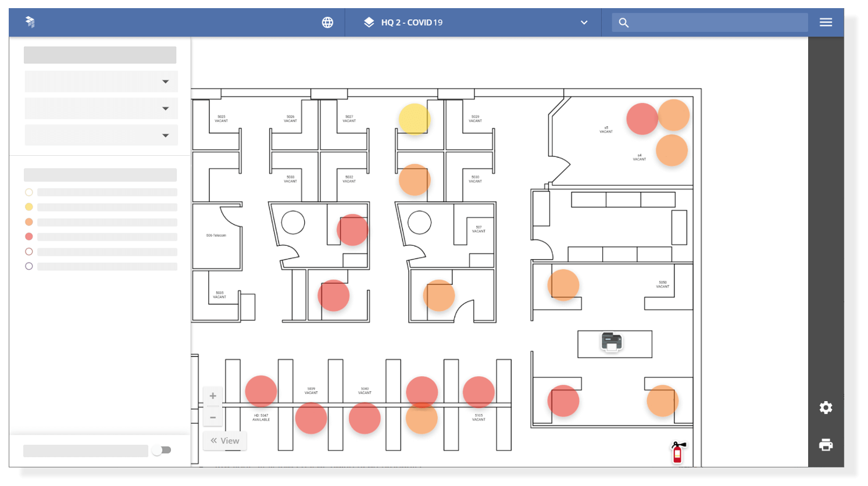Focus the search input field
This screenshot has height=486, width=868.
pos(710,23)
